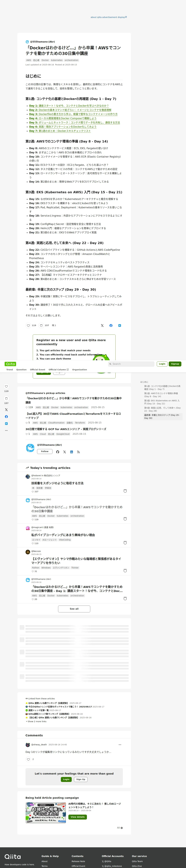Click the Signup button in the header

(175, 364)
